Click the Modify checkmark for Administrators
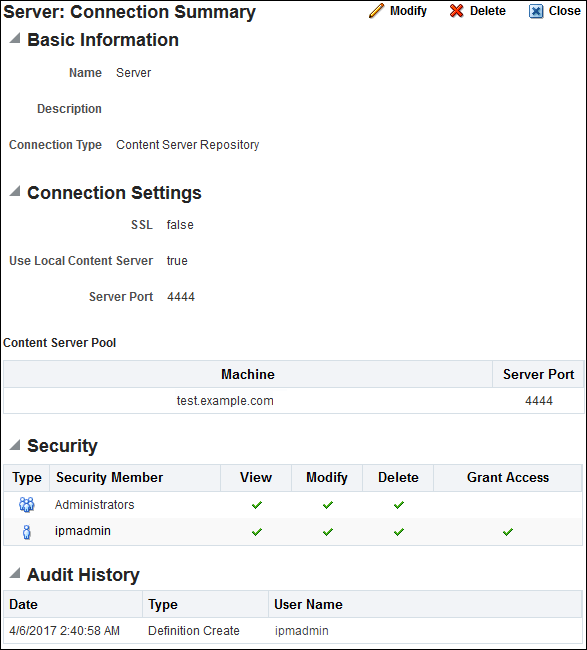 (327, 505)
